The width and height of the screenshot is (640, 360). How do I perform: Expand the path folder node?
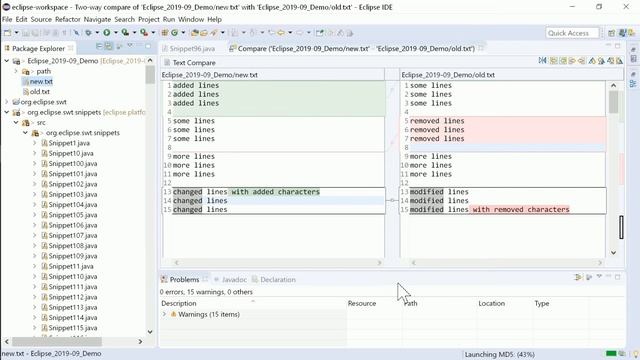[16, 71]
